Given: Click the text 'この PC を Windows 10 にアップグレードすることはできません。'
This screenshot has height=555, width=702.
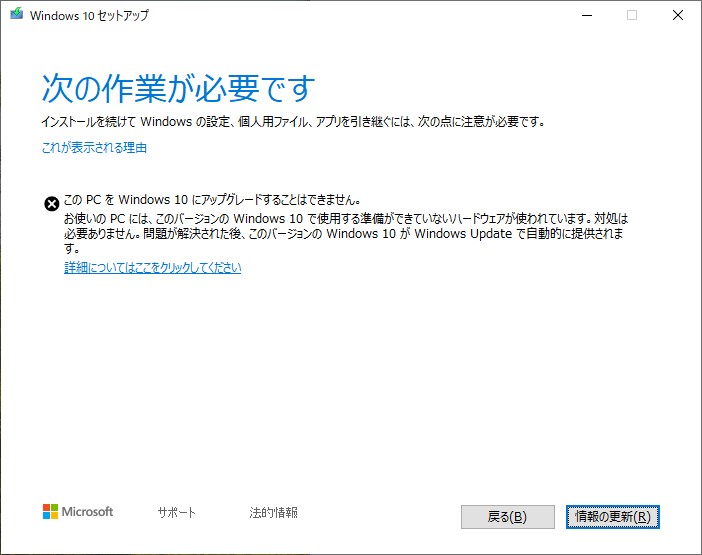Looking at the screenshot, I should (212, 199).
